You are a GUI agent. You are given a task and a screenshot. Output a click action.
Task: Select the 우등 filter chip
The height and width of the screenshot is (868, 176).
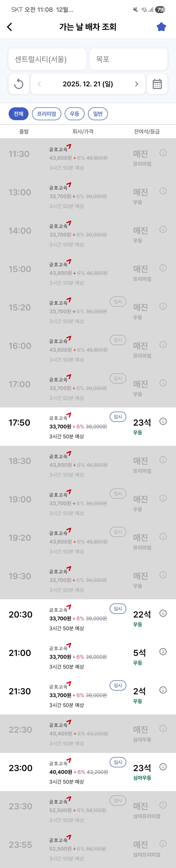pos(74,114)
